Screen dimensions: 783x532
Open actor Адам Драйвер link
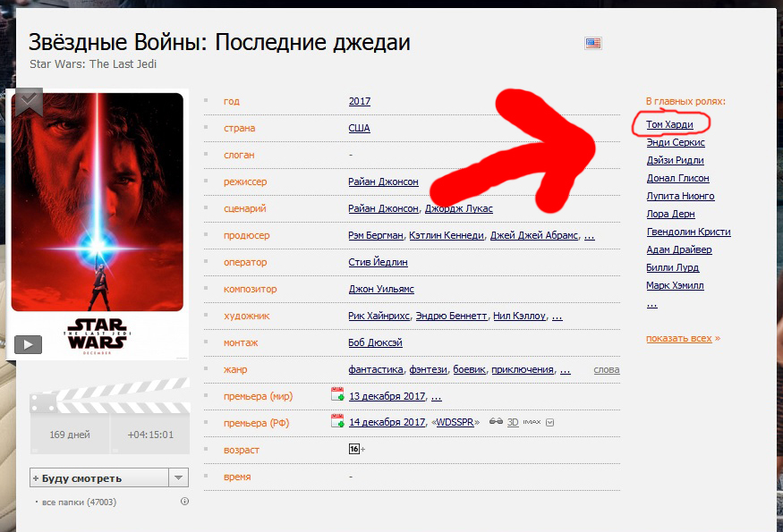click(679, 249)
